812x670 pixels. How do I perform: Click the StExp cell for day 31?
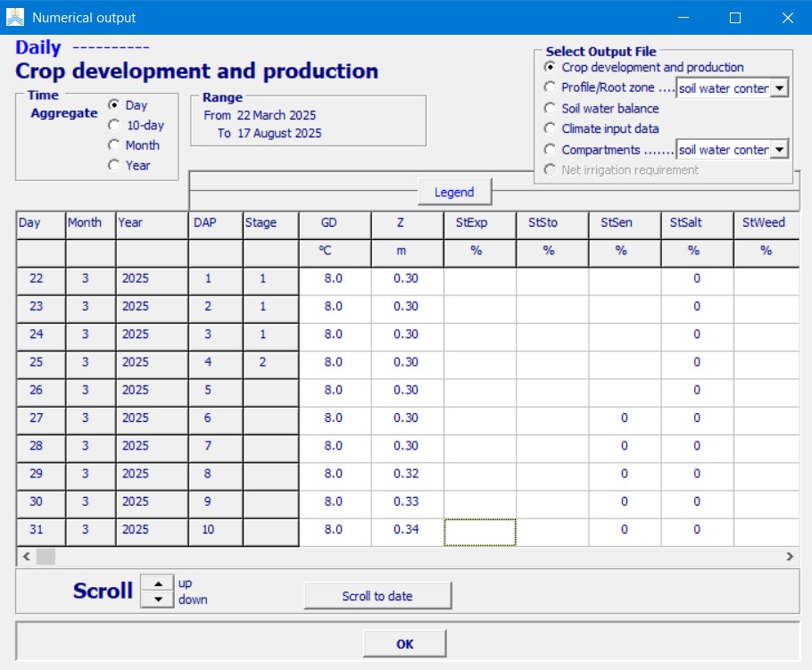tap(480, 532)
